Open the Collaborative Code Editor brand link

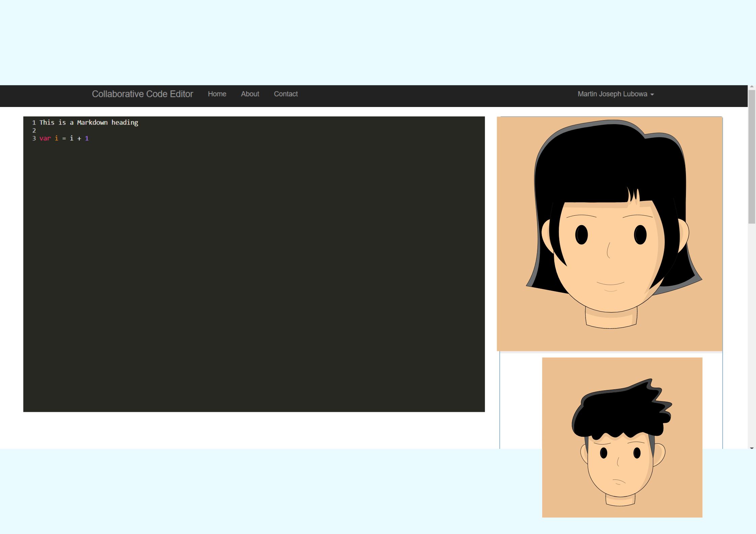[142, 94]
